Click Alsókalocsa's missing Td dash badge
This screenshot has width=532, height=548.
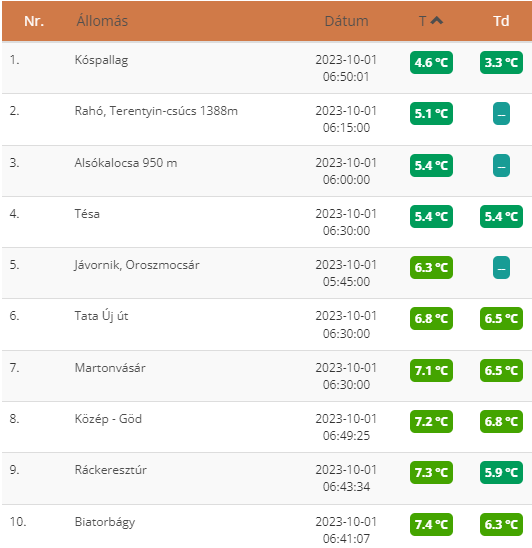click(501, 166)
